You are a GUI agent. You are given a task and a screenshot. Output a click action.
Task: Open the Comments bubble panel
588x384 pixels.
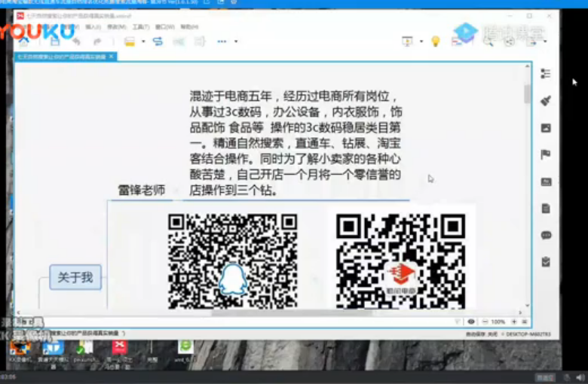pos(546,235)
